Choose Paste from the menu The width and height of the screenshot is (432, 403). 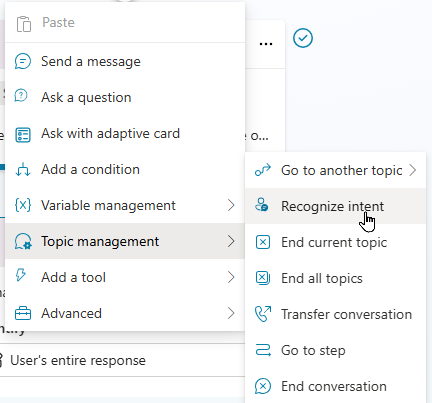(x=125, y=23)
